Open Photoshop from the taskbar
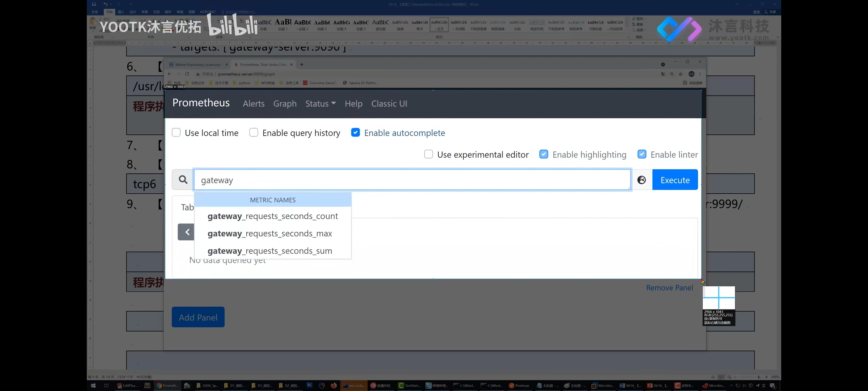 tap(309, 386)
